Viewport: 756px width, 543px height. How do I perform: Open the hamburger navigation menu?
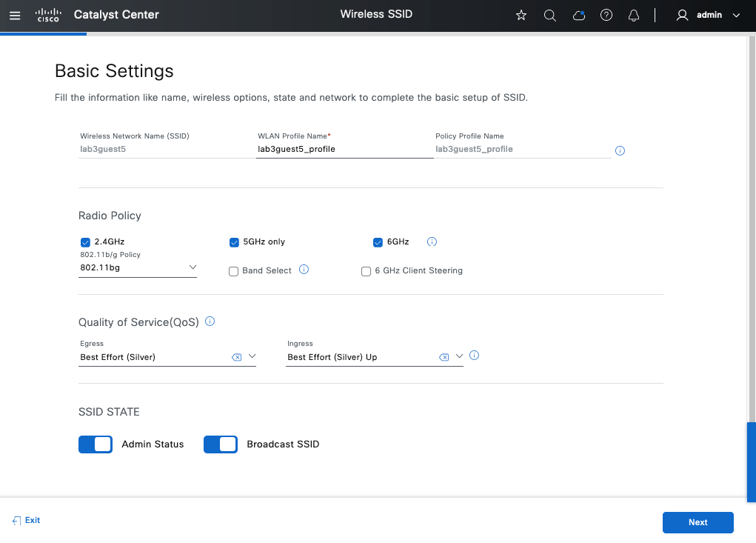pyautogui.click(x=15, y=15)
